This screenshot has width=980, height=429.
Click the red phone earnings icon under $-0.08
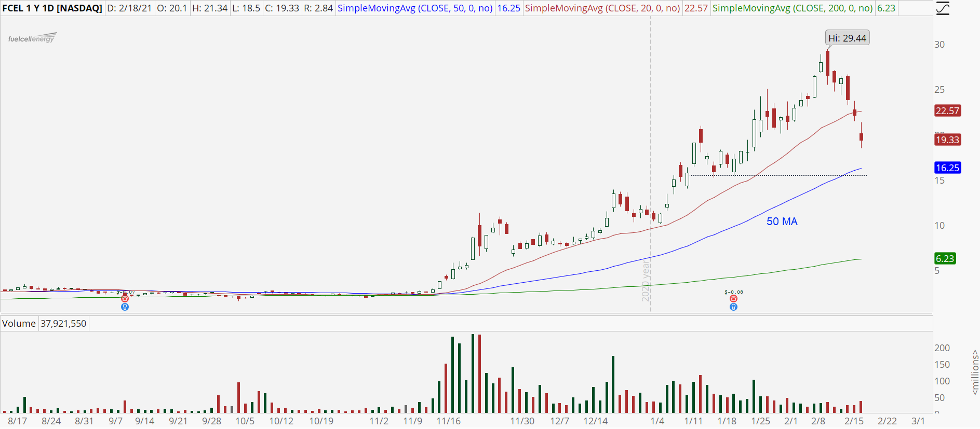[733, 299]
